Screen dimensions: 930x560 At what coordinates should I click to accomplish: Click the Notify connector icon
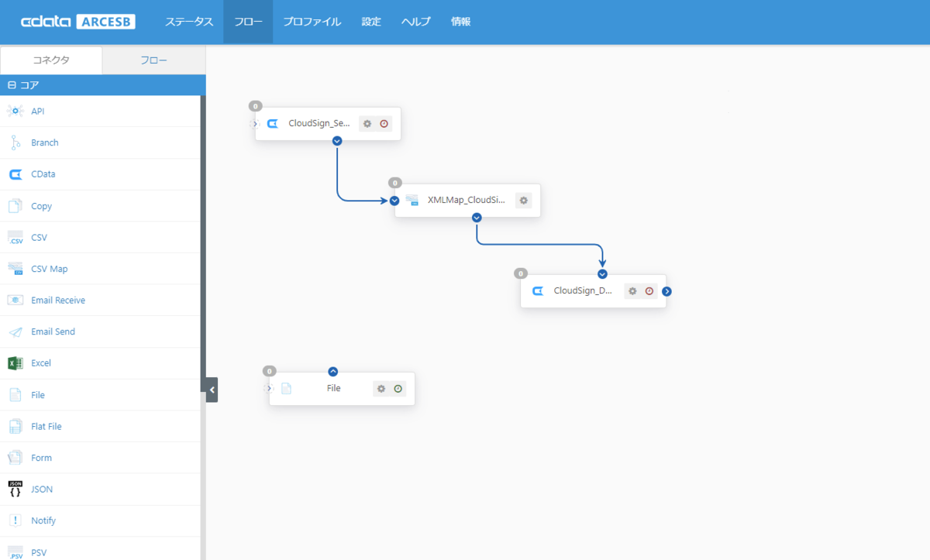point(15,520)
